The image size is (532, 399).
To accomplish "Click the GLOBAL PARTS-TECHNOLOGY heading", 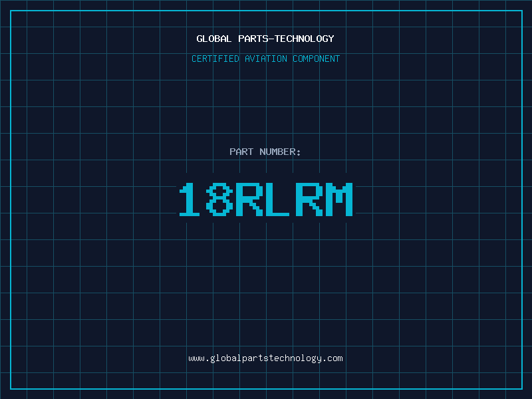I will [265, 39].
